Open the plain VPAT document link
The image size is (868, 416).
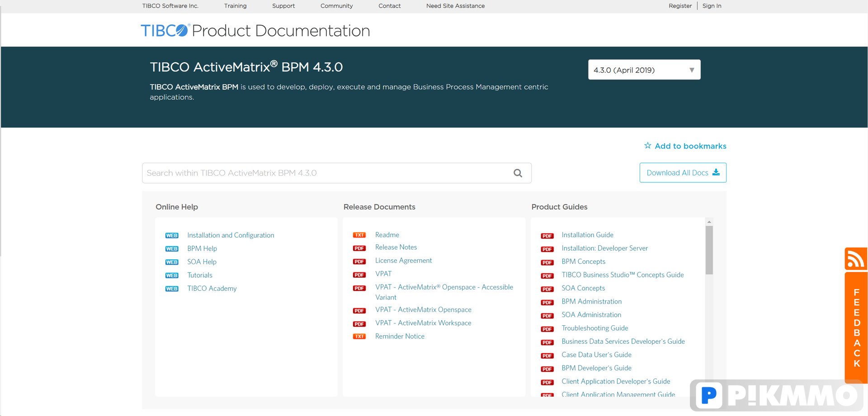(x=383, y=274)
